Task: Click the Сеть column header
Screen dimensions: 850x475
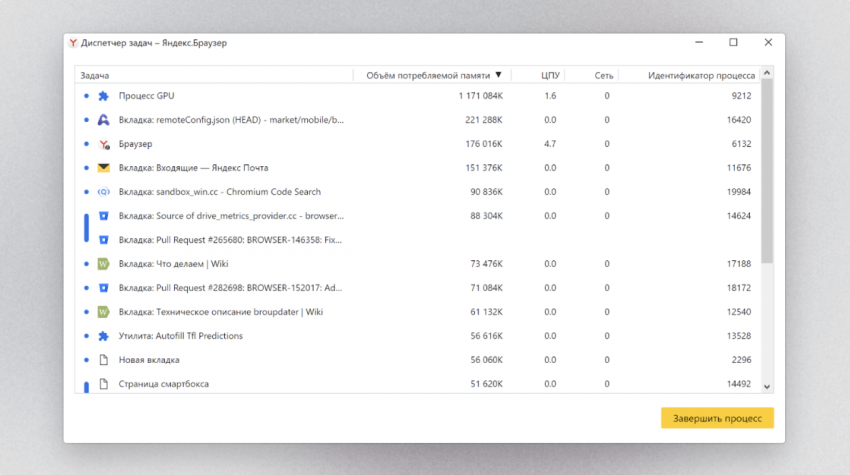Action: point(603,75)
